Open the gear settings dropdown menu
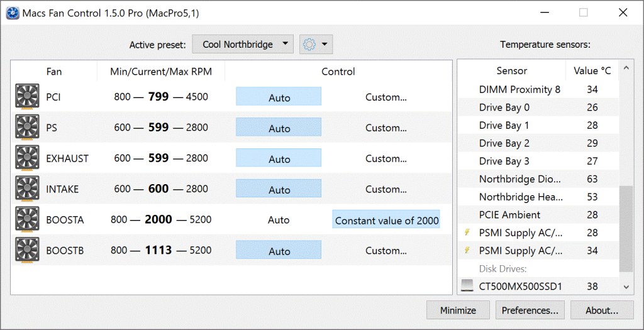 pyautogui.click(x=316, y=45)
